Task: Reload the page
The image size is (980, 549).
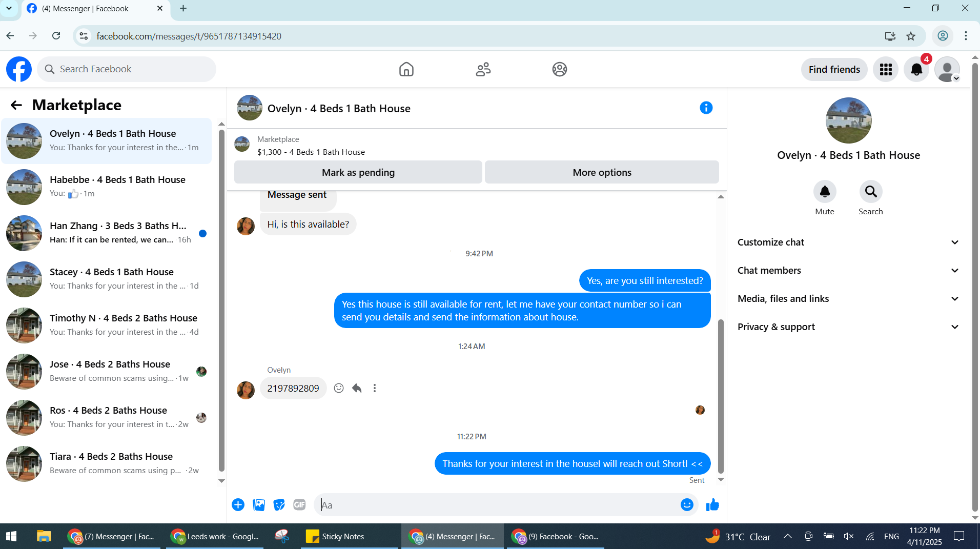Action: pos(56,36)
